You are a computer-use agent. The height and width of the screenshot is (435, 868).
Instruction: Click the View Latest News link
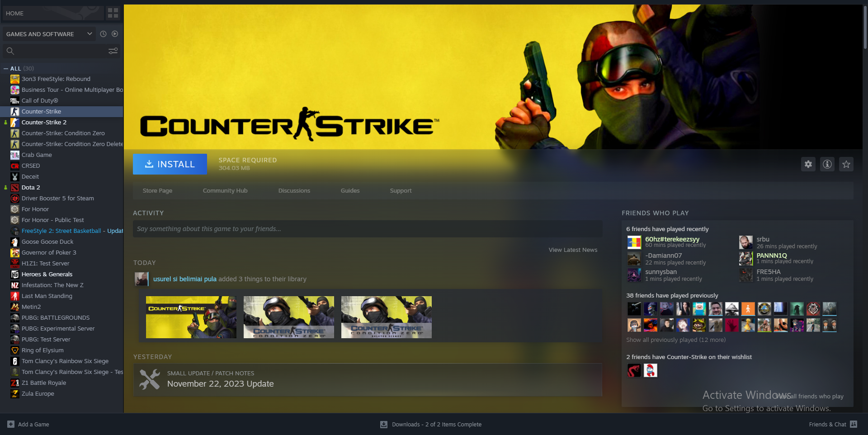[572, 250]
